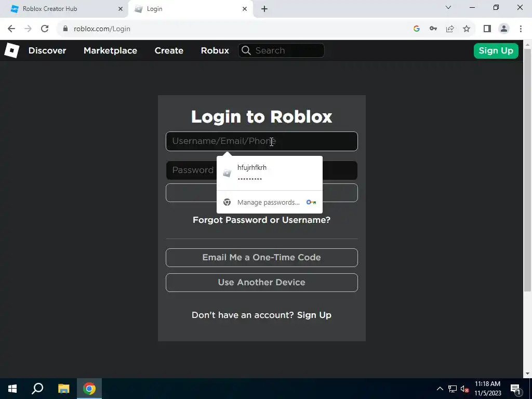Image resolution: width=532 pixels, height=399 pixels.
Task: Click the Roblox logo in the navbar
Action: point(11,50)
